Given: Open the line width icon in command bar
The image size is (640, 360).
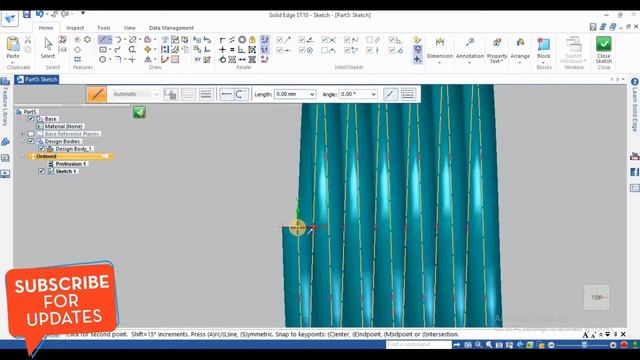Looking at the screenshot, I should coord(206,94).
